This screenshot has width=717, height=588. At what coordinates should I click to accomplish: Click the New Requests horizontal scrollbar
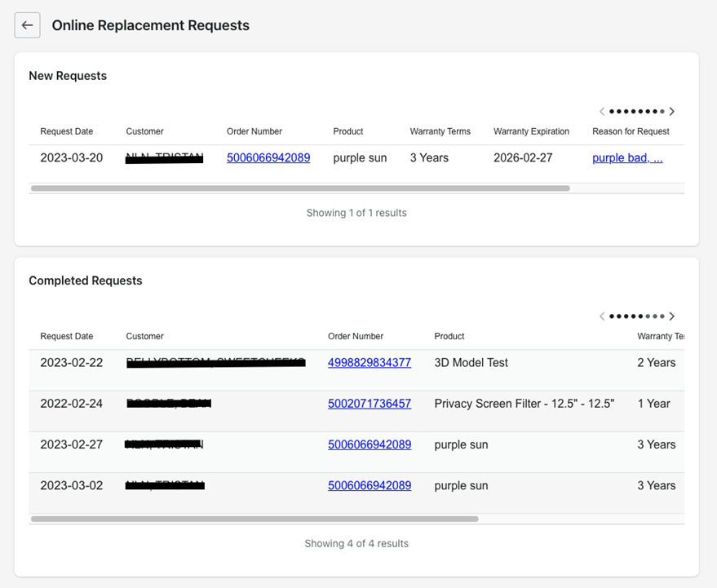pos(300,188)
